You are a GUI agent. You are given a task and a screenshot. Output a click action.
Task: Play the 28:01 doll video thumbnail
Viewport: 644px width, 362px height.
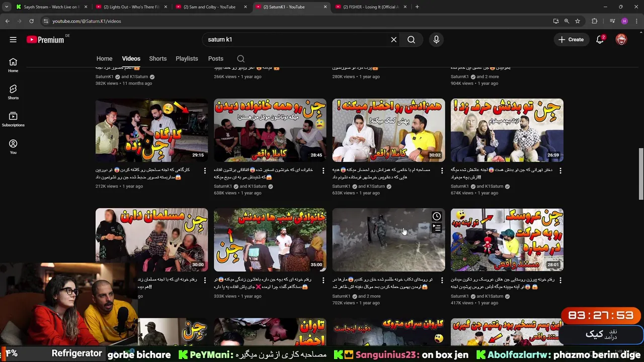tap(507, 240)
